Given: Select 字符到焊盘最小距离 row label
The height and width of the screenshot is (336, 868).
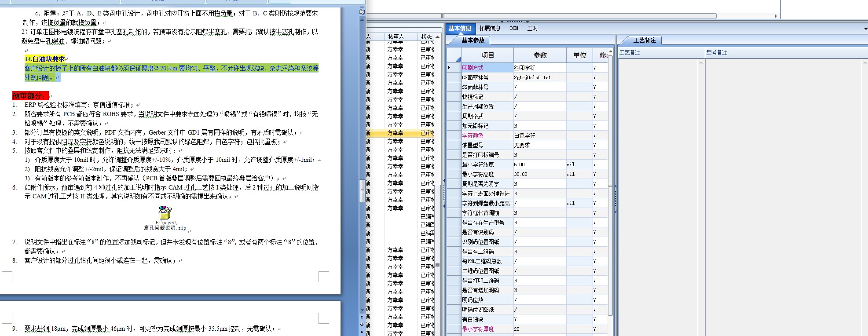Looking at the screenshot, I should pos(487,203).
